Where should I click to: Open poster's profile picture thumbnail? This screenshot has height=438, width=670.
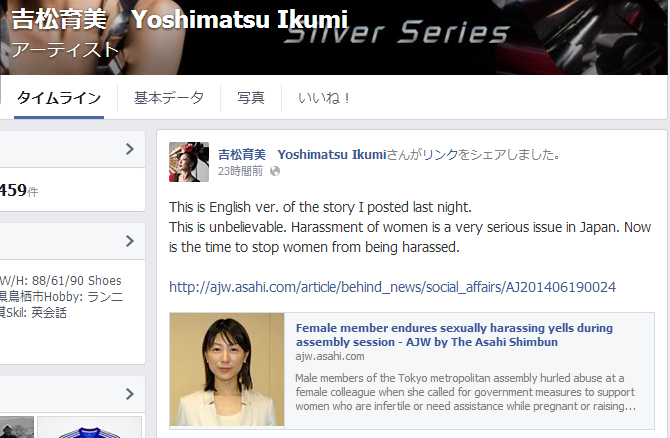click(189, 162)
